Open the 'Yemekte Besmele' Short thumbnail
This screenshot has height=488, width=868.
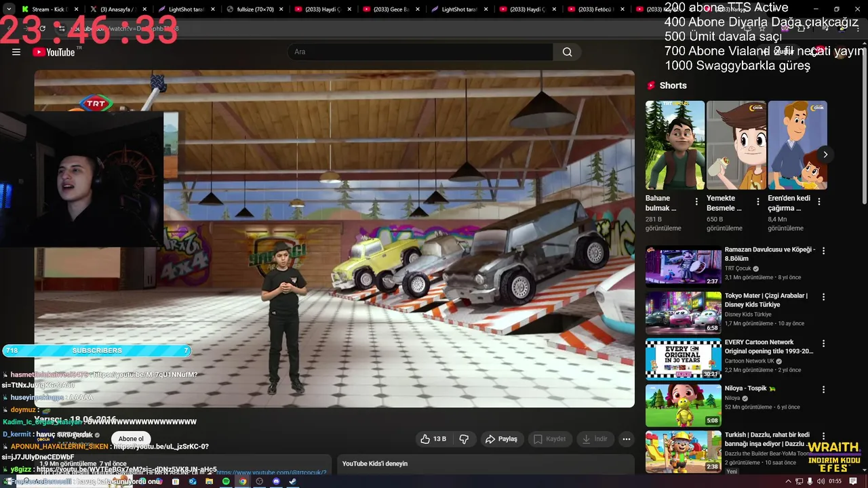[736, 145]
